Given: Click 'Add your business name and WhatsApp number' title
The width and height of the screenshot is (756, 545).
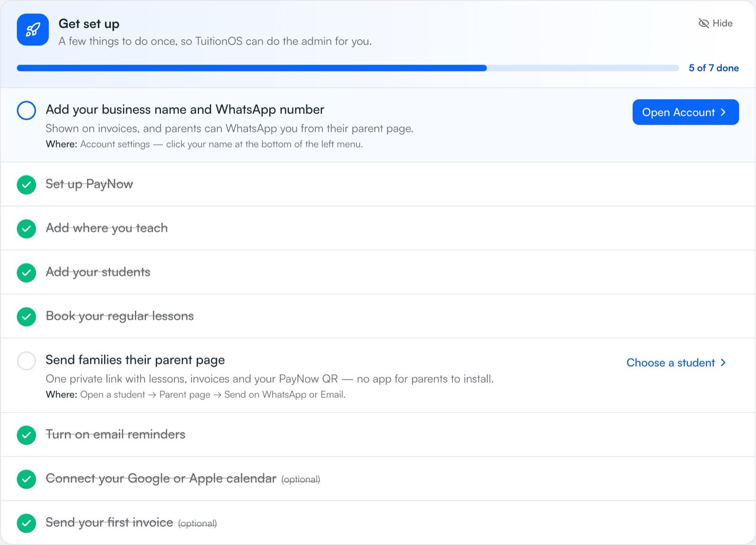Looking at the screenshot, I should 185,110.
